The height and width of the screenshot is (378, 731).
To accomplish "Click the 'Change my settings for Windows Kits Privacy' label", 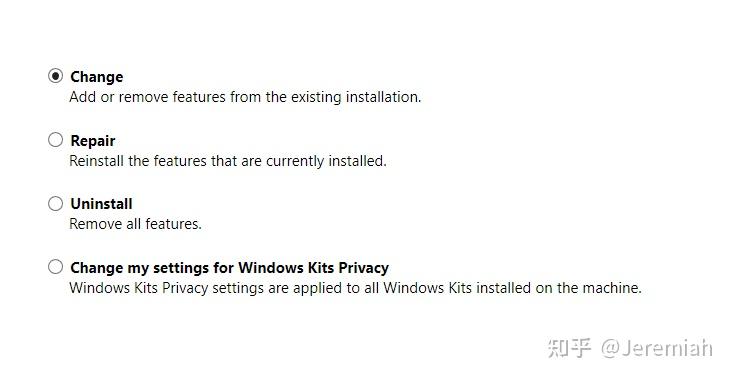I will 229,268.
